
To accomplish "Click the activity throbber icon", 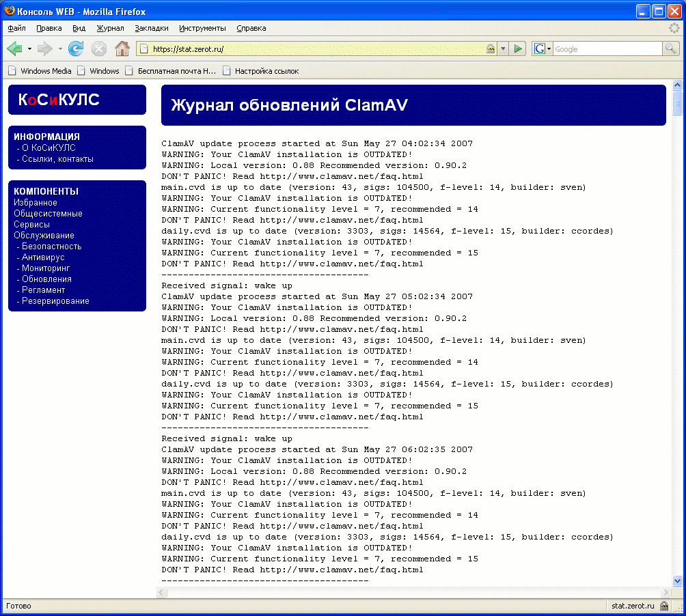I will tap(674, 28).
